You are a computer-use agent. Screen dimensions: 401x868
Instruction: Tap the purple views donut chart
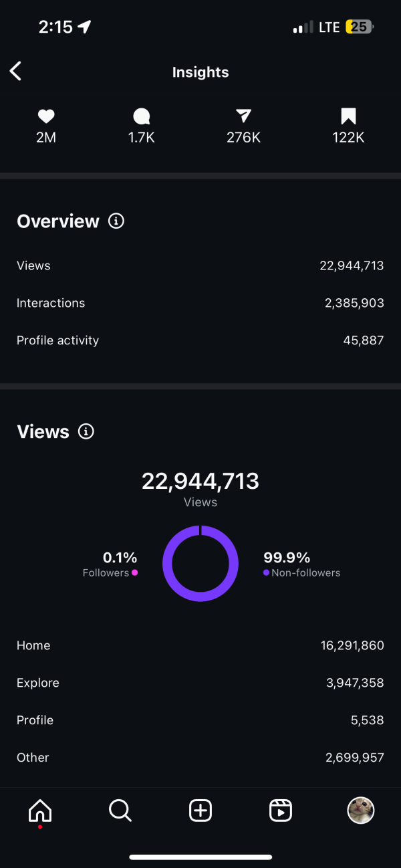[x=200, y=564]
